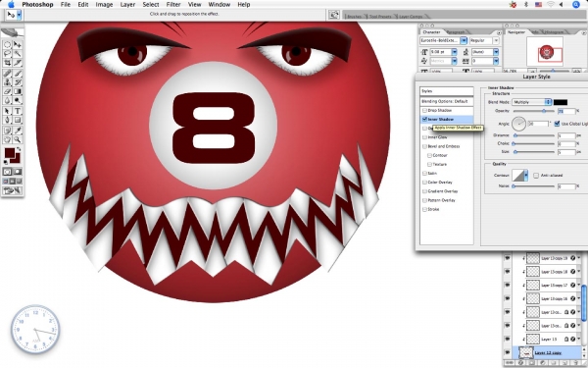588x368 pixels.
Task: Hide Layer 13 copy 18 with eye icon
Action: (x=508, y=272)
